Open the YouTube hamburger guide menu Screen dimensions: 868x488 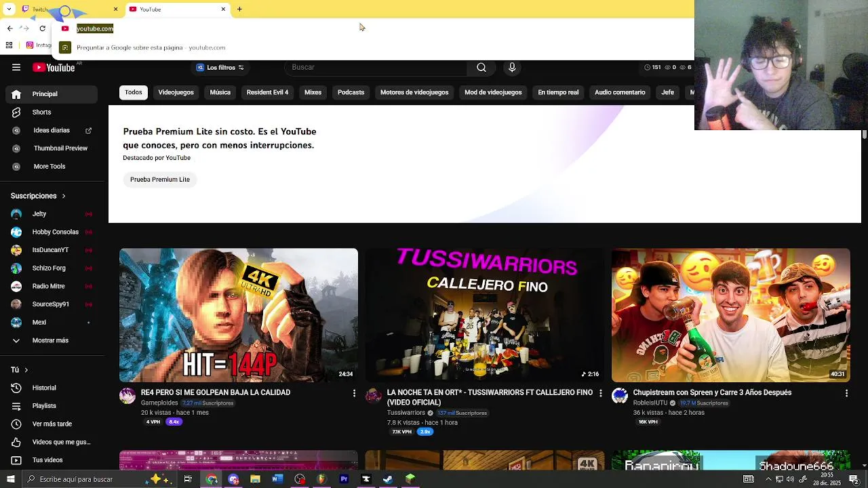coord(16,67)
